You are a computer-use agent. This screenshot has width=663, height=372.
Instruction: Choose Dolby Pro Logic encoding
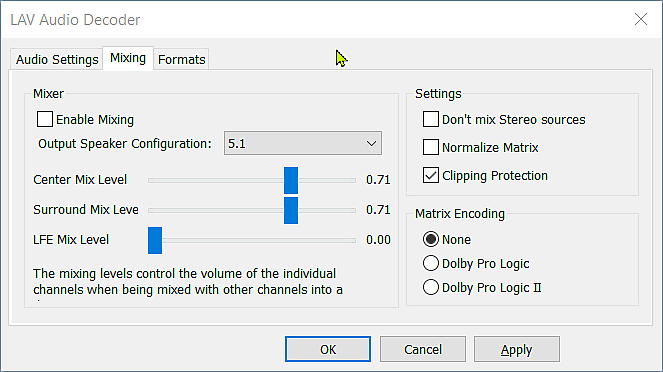(x=430, y=263)
